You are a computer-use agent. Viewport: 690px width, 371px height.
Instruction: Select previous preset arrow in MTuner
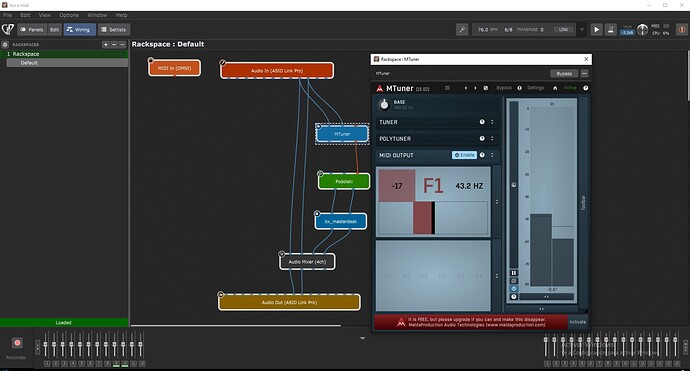click(x=466, y=88)
